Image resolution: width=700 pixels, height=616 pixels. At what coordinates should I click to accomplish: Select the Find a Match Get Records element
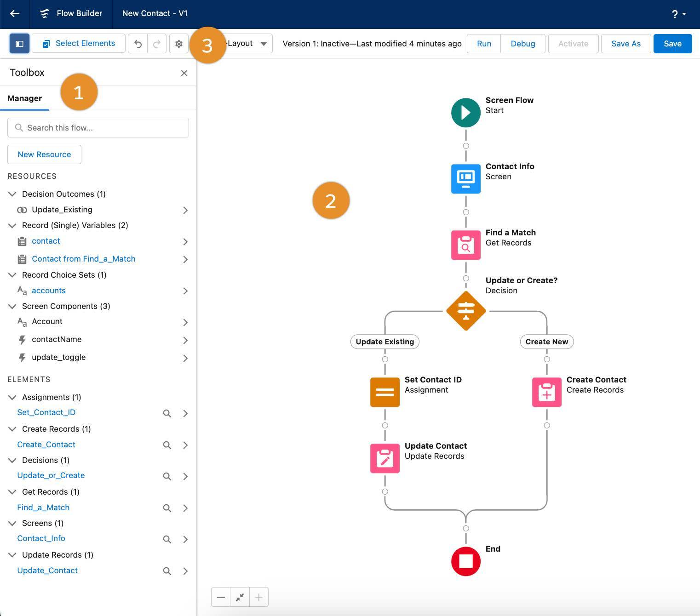(x=465, y=245)
